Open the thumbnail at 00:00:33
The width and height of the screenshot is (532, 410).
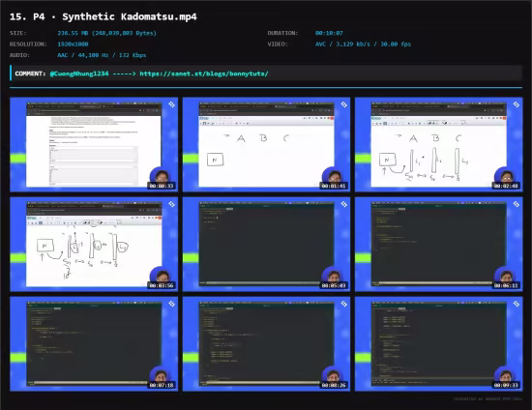(94, 144)
